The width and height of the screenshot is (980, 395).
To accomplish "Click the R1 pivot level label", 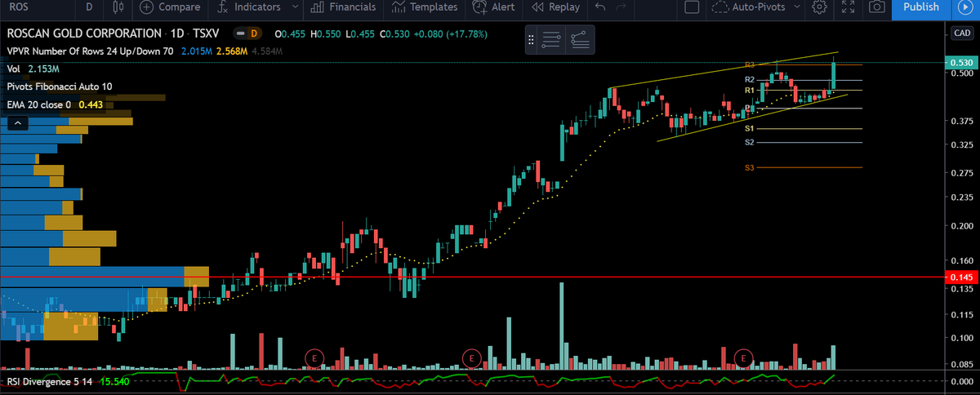I will [749, 91].
